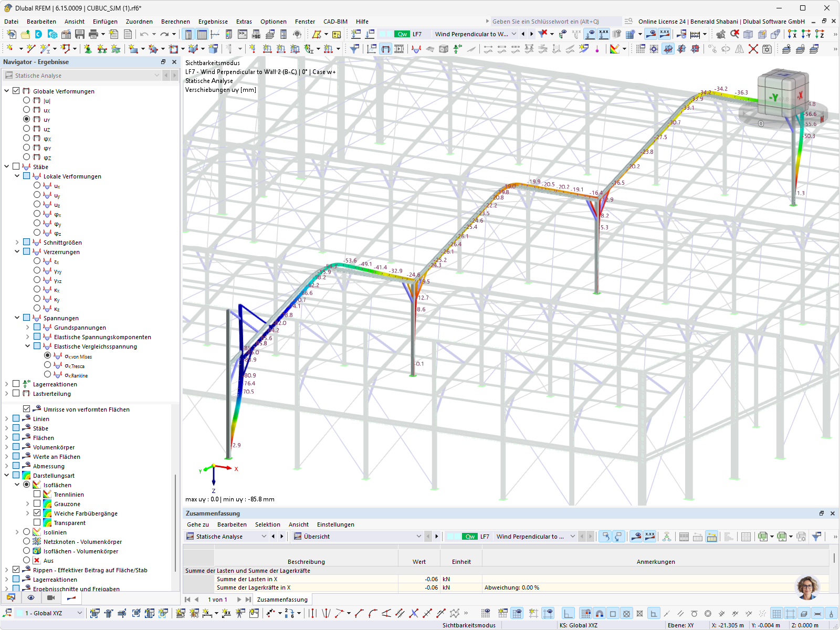Click the screenshot camera settings icon
Viewport: 840px width, 630px height.
point(767,49)
